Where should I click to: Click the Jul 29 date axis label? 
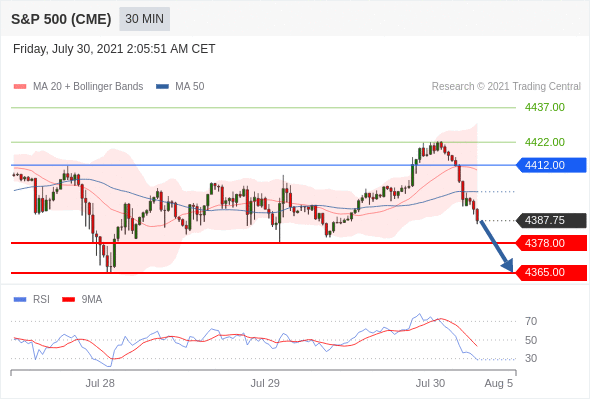(265, 383)
